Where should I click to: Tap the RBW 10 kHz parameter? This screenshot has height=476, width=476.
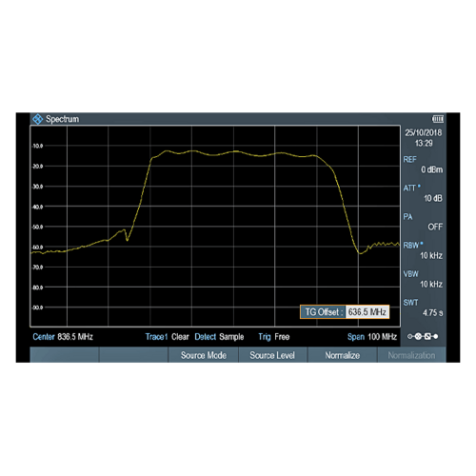pos(423,250)
